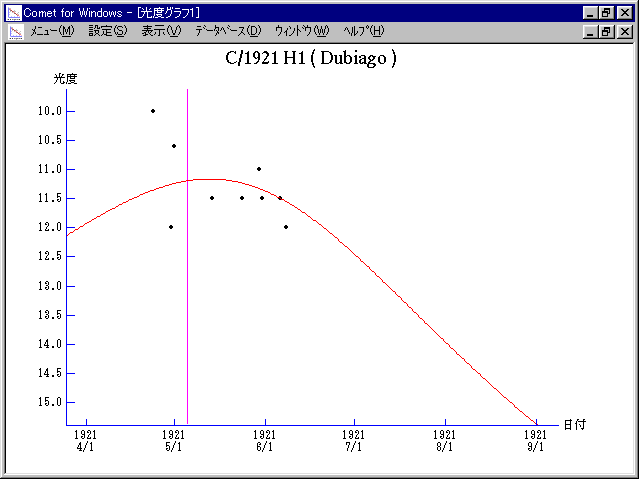639x479 pixels.
Task: Select the ウィンドウ(W) window menu
Action: point(301,31)
